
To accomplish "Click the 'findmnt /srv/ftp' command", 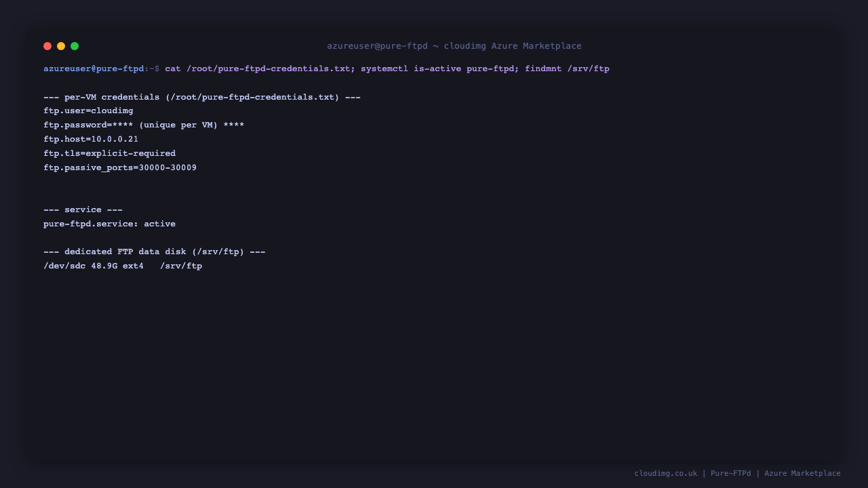I will click(x=567, y=68).
